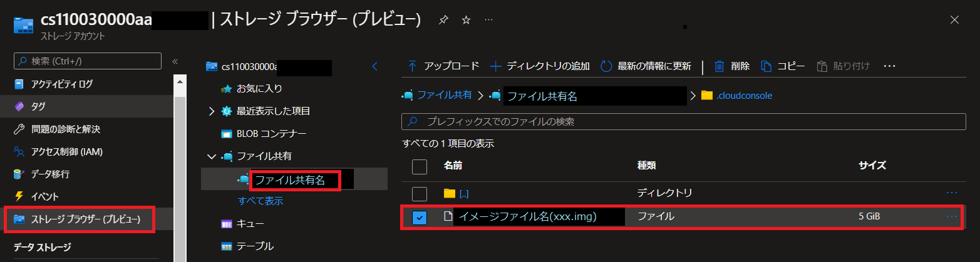This screenshot has width=980, height=262.
Task: Go to ファイル共有 breadcrumb link
Action: 445,95
